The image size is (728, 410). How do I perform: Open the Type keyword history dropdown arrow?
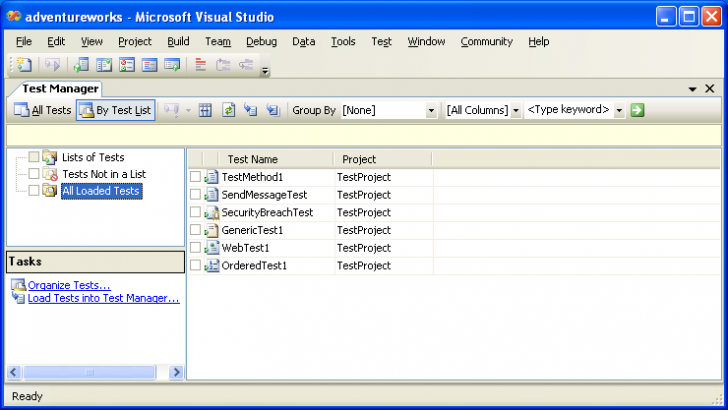[x=619, y=111]
